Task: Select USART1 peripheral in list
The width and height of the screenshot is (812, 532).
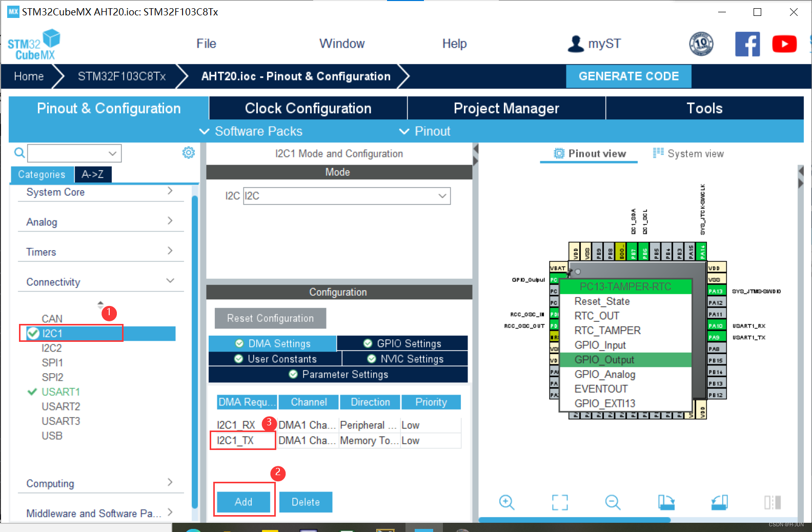Action: click(x=60, y=392)
